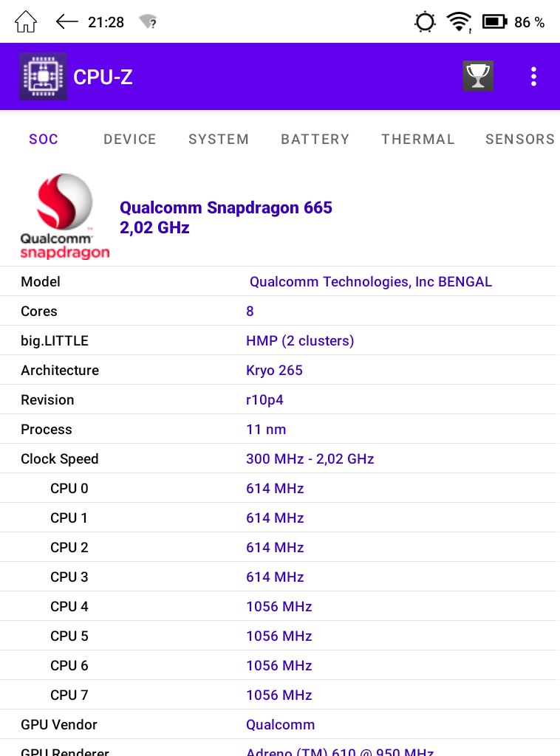
Task: Open the SYSTEM tab
Action: coord(219,140)
